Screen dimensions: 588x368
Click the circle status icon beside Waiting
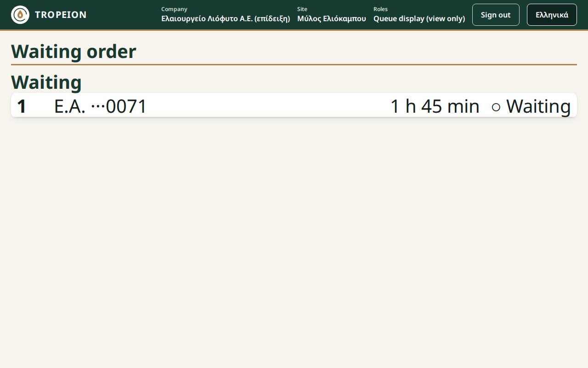496,108
